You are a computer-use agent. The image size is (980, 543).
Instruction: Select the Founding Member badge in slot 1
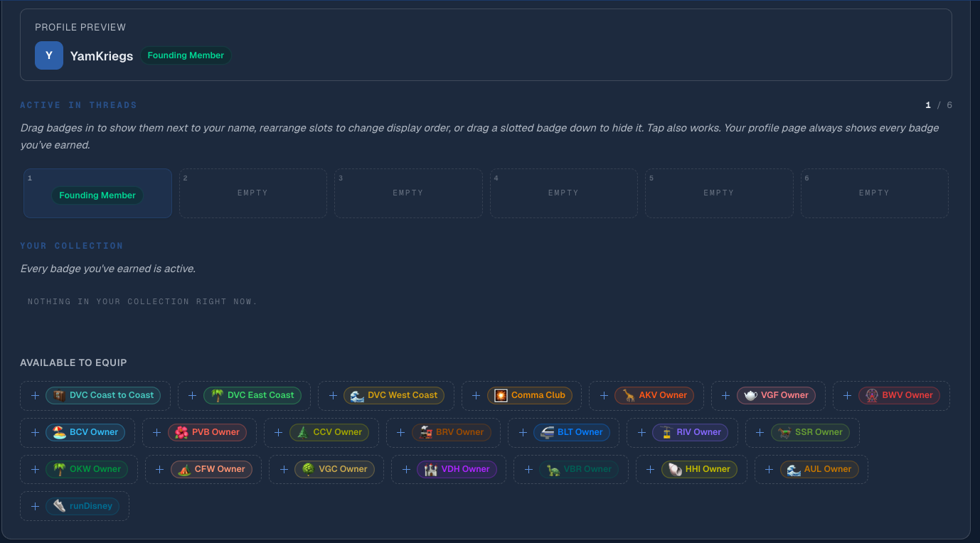[x=97, y=195]
